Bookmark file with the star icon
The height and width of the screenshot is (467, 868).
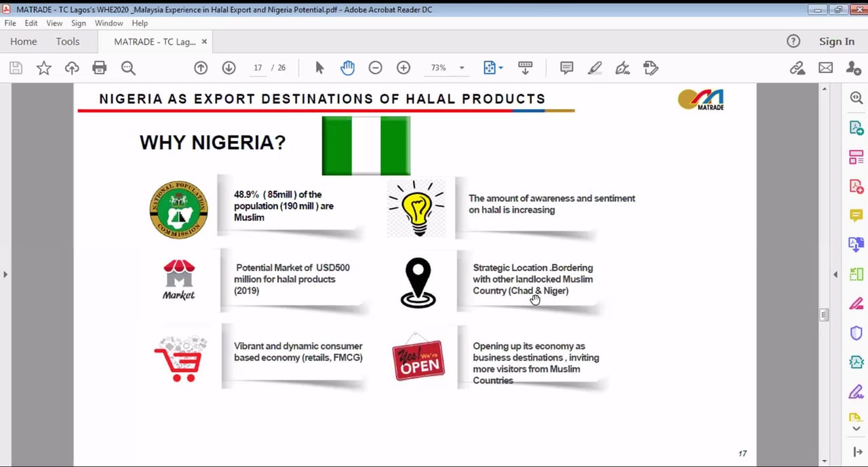(x=44, y=68)
